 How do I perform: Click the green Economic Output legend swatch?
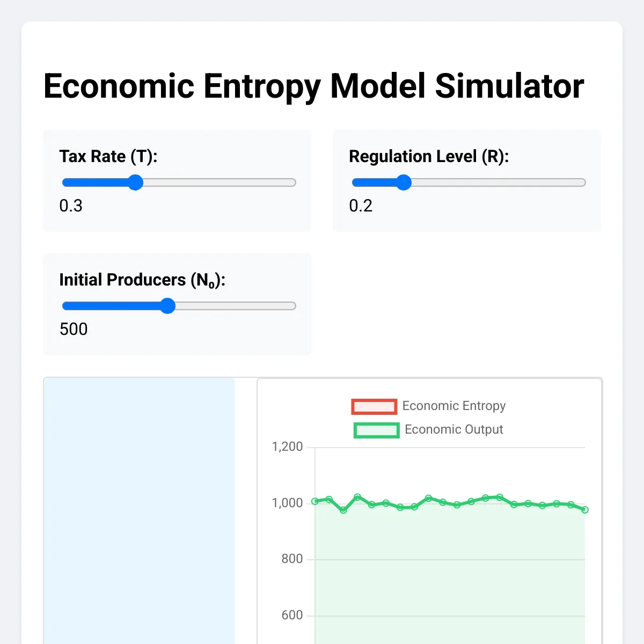pos(376,430)
